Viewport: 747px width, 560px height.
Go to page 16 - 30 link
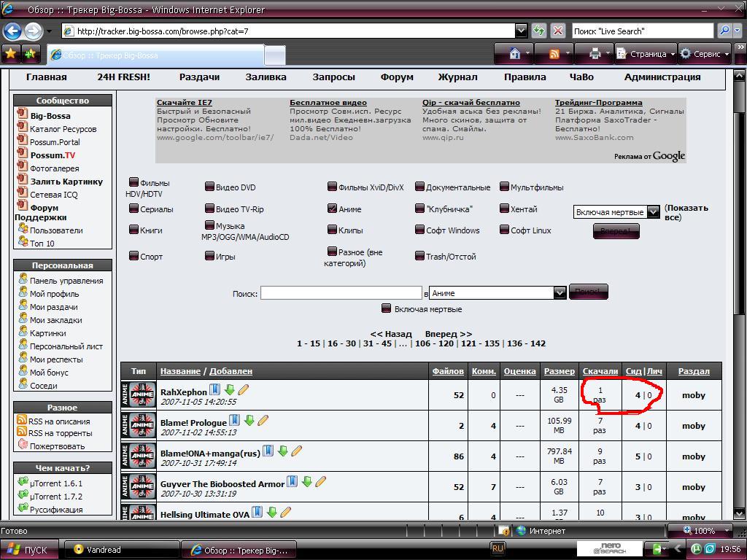coord(341,343)
